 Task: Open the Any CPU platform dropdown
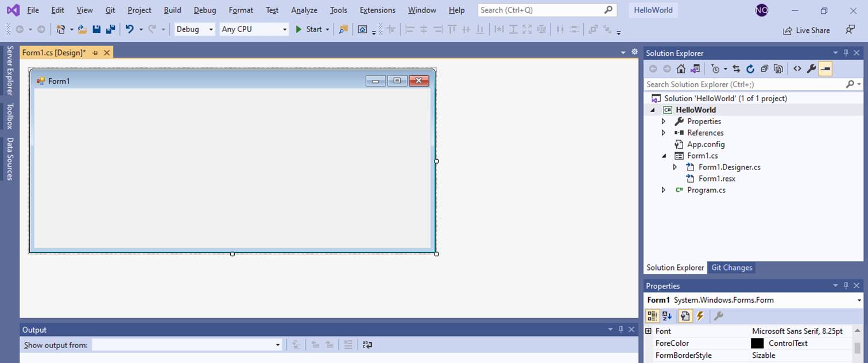[285, 29]
